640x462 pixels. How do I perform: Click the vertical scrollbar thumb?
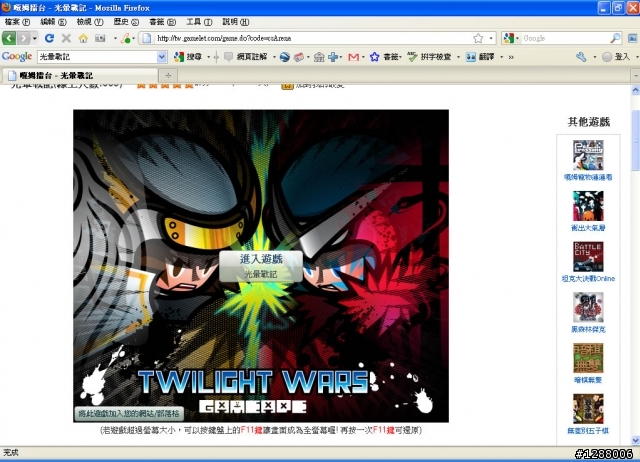[x=635, y=140]
